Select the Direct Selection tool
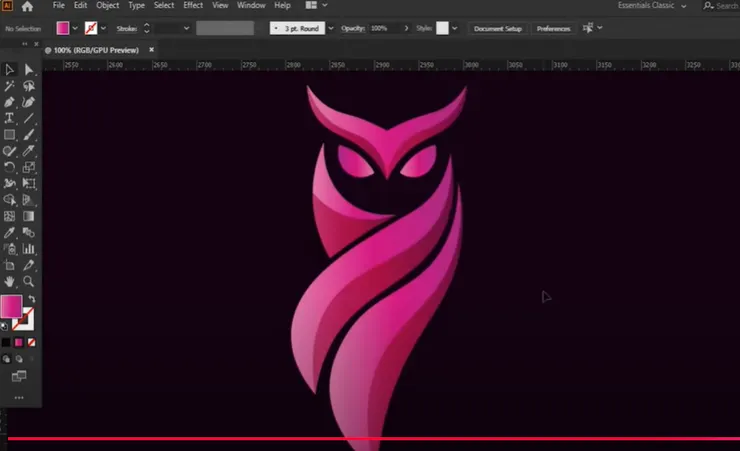 coord(29,70)
